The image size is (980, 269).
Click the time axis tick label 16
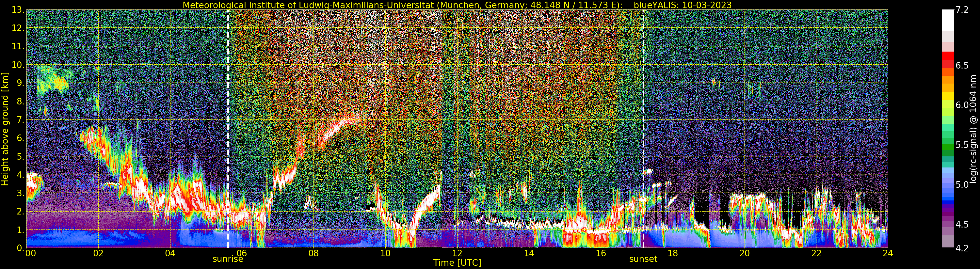pyautogui.click(x=601, y=253)
